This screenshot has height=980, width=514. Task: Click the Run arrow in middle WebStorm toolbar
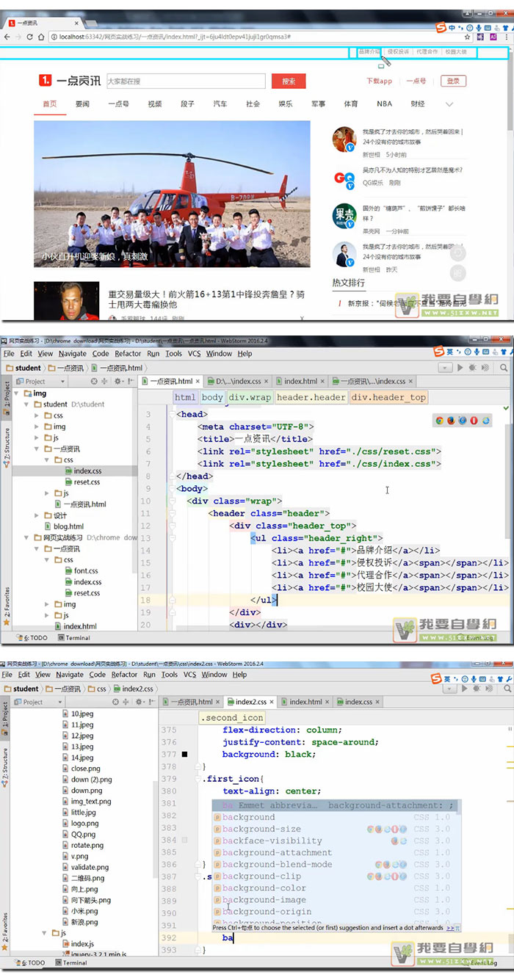[460, 368]
